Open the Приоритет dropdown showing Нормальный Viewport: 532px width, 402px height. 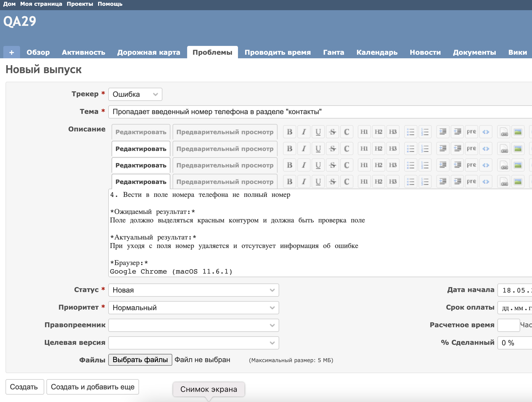[193, 308]
